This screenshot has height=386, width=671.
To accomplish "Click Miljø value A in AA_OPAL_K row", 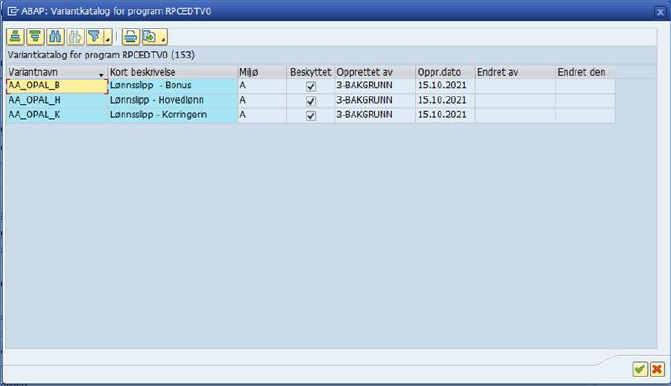I will 262,115.
